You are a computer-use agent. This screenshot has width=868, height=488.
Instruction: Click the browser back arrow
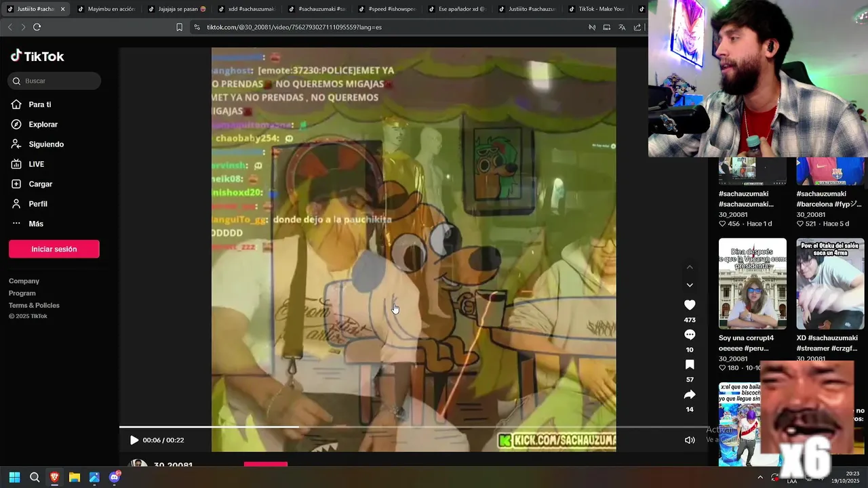[9, 27]
